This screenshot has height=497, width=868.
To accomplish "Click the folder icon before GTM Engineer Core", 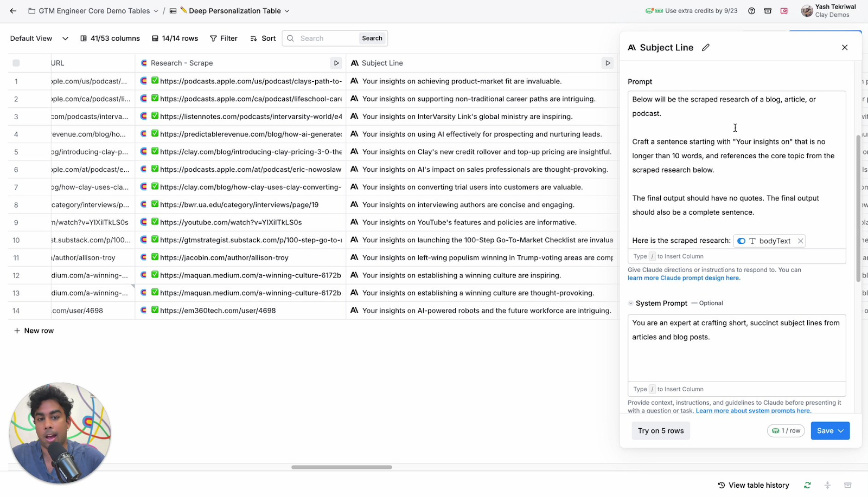I will tap(32, 11).
